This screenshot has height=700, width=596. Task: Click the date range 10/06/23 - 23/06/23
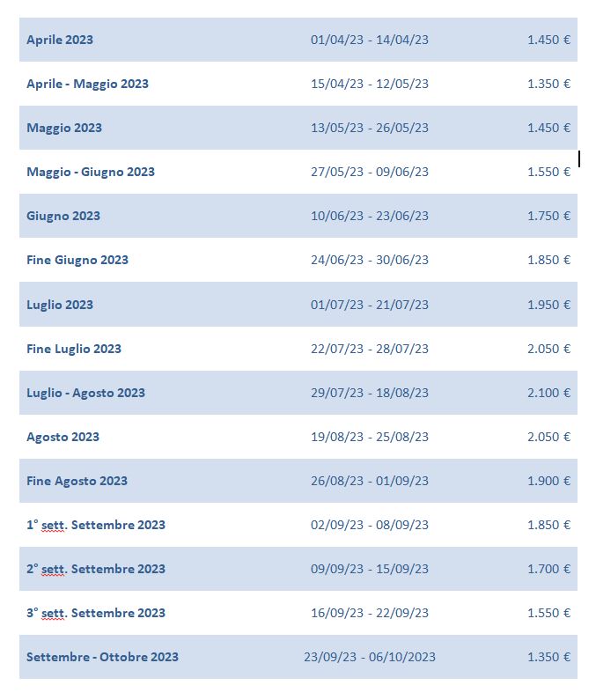pyautogui.click(x=370, y=216)
